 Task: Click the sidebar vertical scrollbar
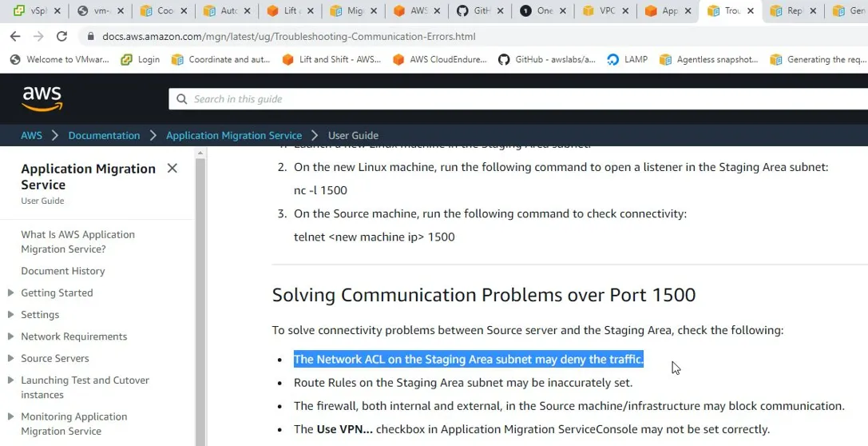click(200, 299)
